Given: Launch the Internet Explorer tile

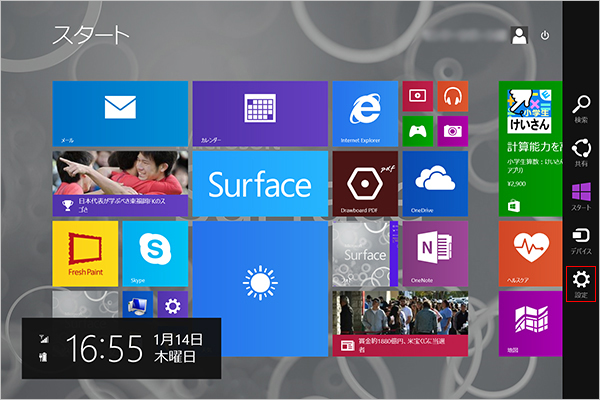Looking at the screenshot, I should [x=365, y=114].
